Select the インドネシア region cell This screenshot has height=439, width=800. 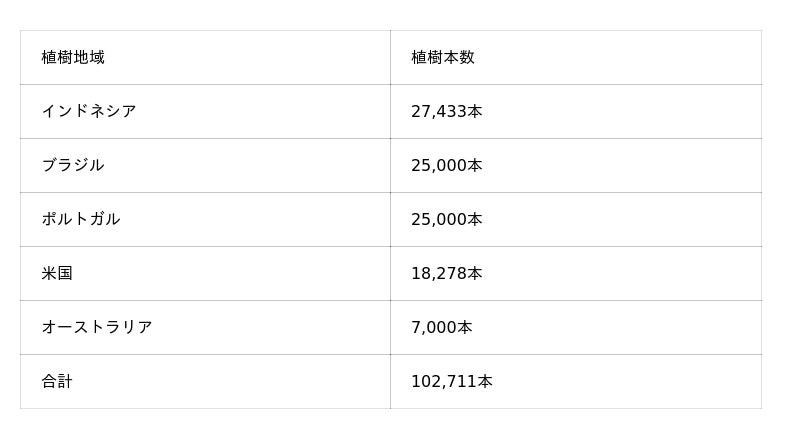coord(89,111)
